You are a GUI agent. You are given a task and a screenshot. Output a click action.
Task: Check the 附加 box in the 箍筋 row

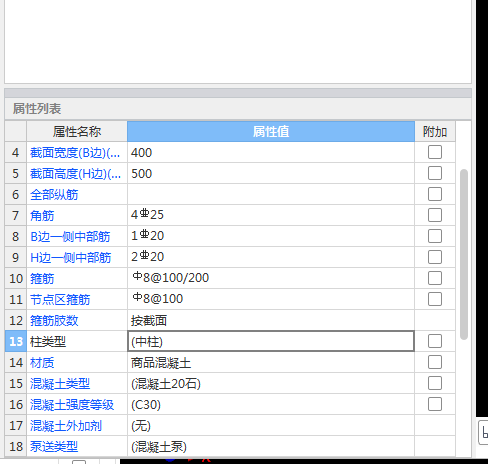(435, 278)
